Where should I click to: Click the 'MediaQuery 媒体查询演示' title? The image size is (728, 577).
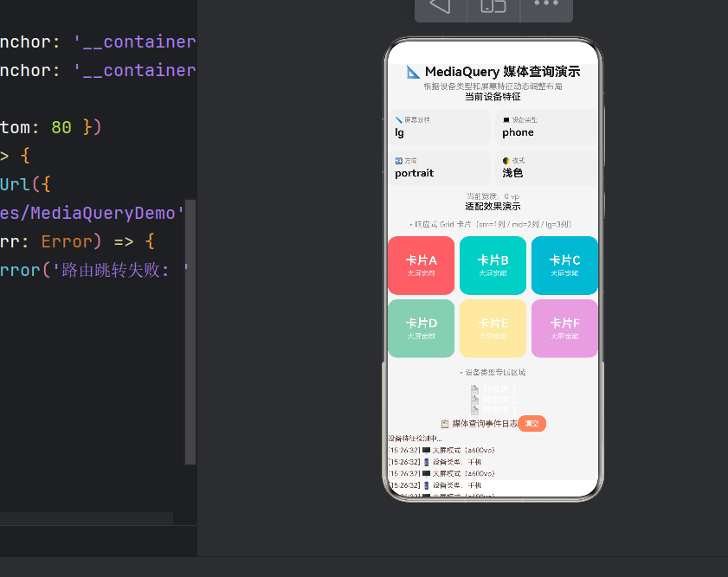point(502,72)
